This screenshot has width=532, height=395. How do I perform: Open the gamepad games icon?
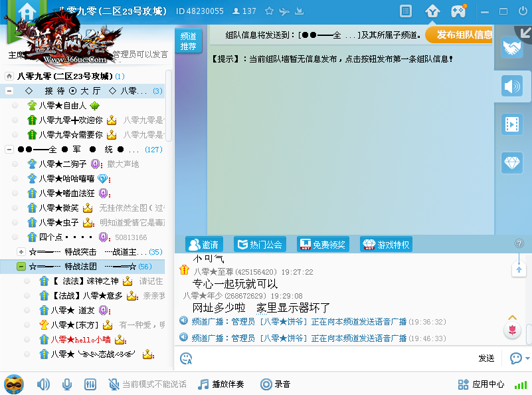[458, 11]
